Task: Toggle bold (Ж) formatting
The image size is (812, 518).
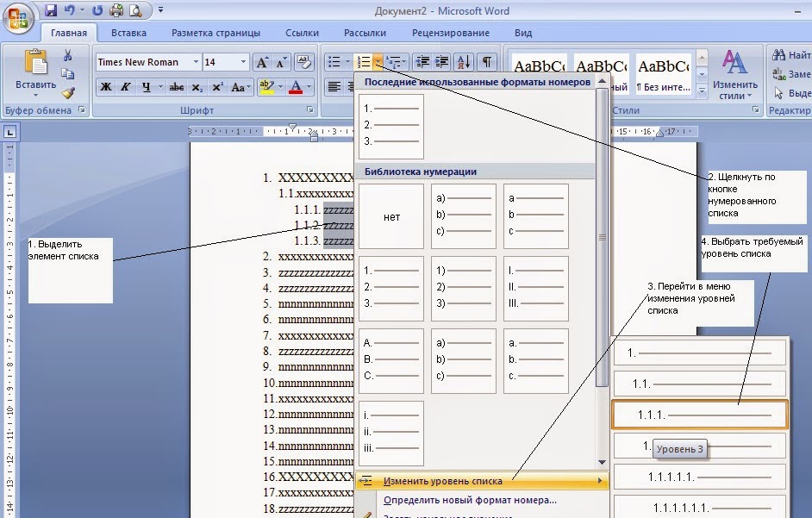Action: click(x=106, y=87)
